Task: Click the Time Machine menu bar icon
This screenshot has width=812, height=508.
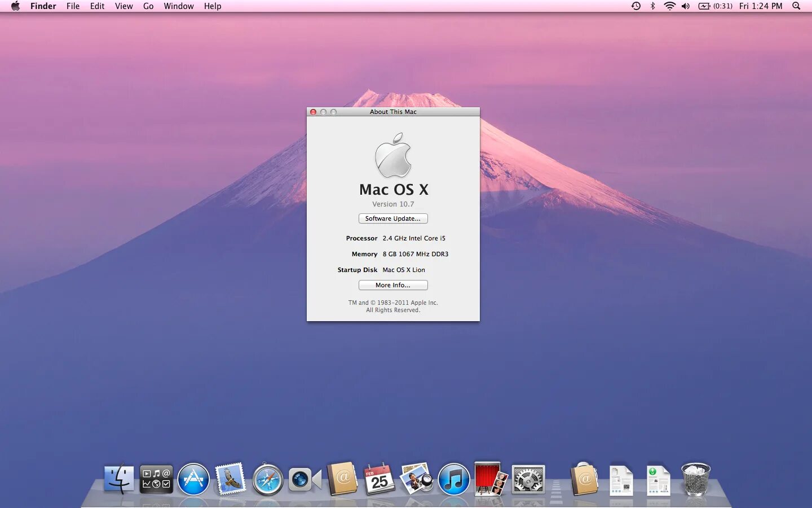Action: pyautogui.click(x=636, y=6)
